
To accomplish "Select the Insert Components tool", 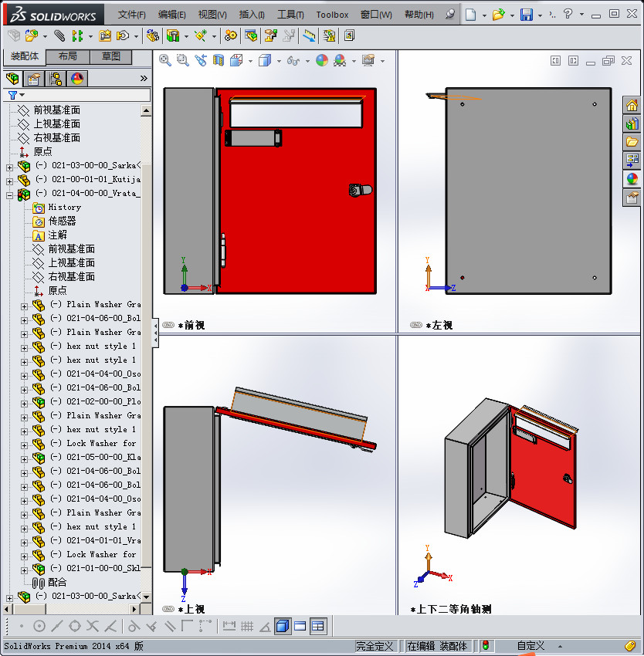I will point(31,36).
